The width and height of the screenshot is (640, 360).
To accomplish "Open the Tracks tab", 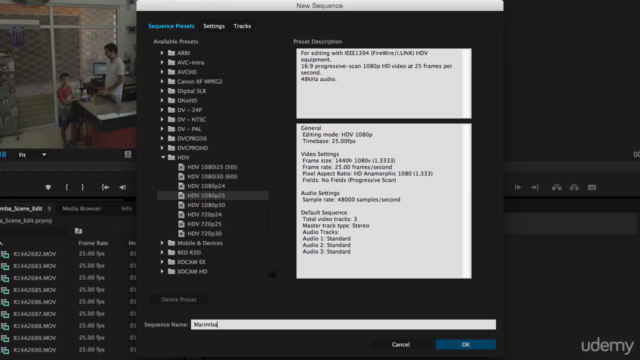I will tap(242, 26).
